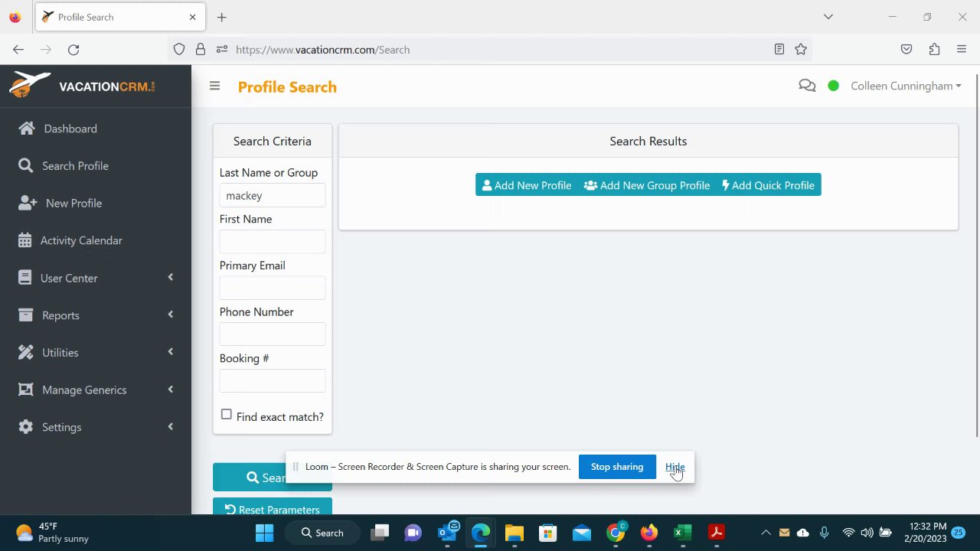Image resolution: width=980 pixels, height=551 pixels.
Task: Click Add New Profile button
Action: click(527, 185)
